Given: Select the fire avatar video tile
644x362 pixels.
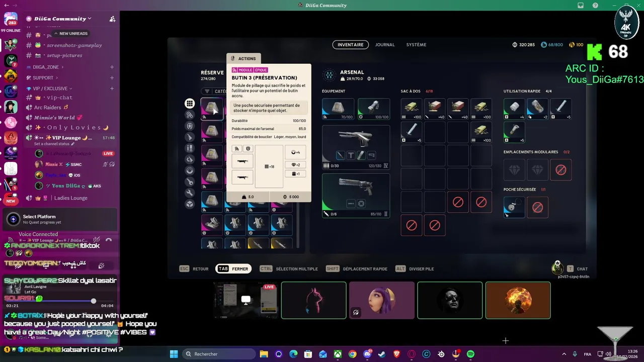Looking at the screenshot, I should 518,300.
